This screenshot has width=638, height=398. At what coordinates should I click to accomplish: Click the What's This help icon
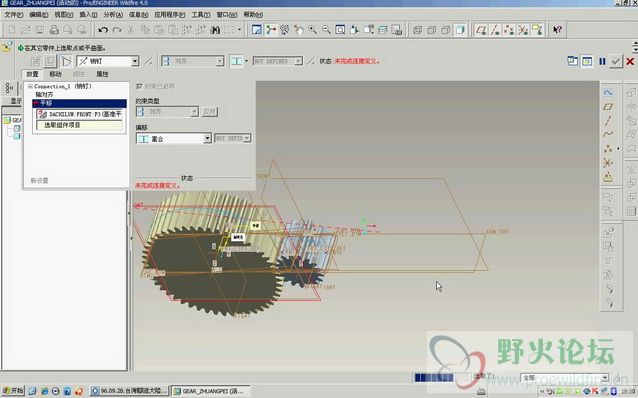[x=557, y=30]
